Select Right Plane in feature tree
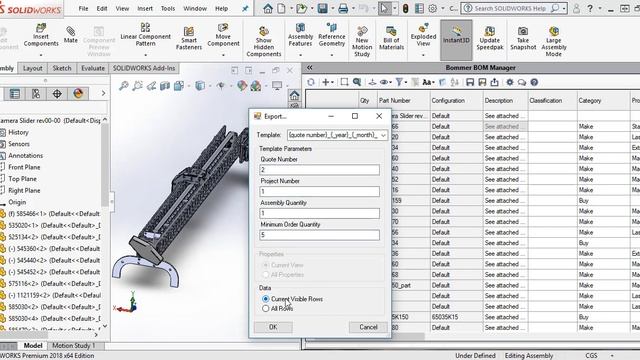This screenshot has height=360, width=640. [x=24, y=190]
